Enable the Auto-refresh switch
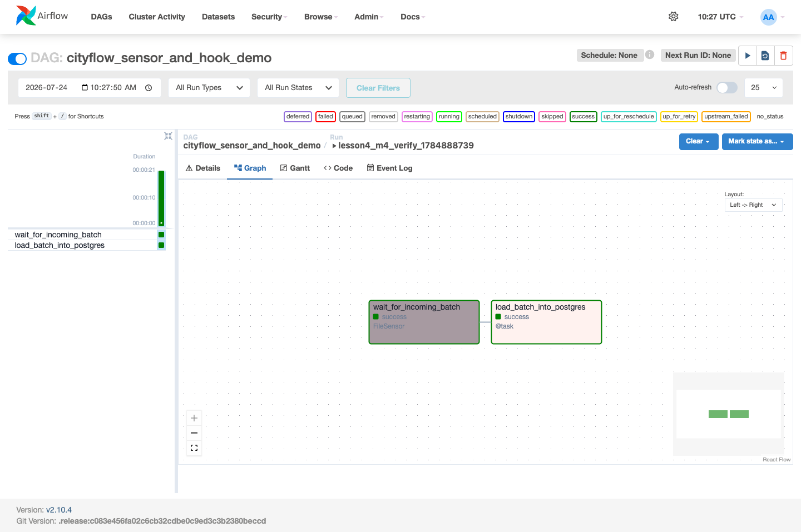Screen dimensions: 801x532 (727, 87)
